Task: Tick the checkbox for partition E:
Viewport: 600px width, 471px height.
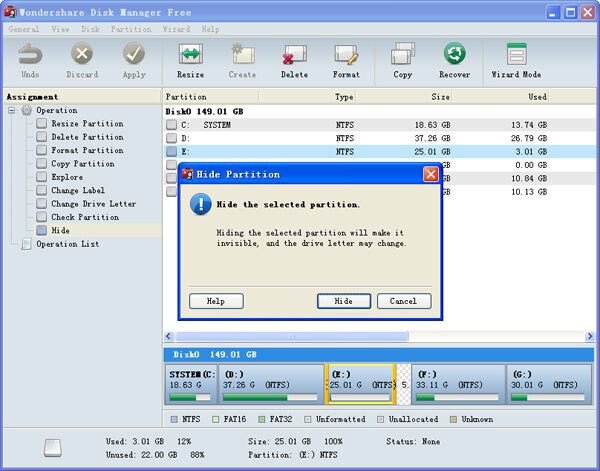Action: 171,152
